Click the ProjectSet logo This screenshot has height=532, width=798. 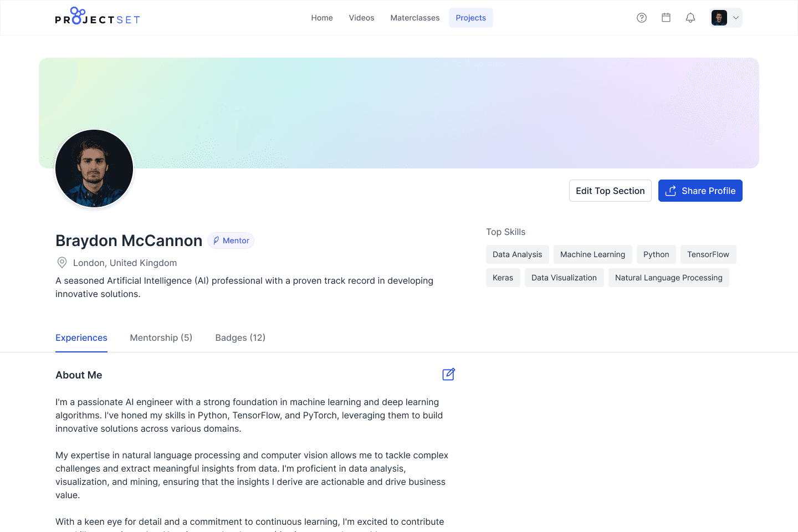[98, 17]
